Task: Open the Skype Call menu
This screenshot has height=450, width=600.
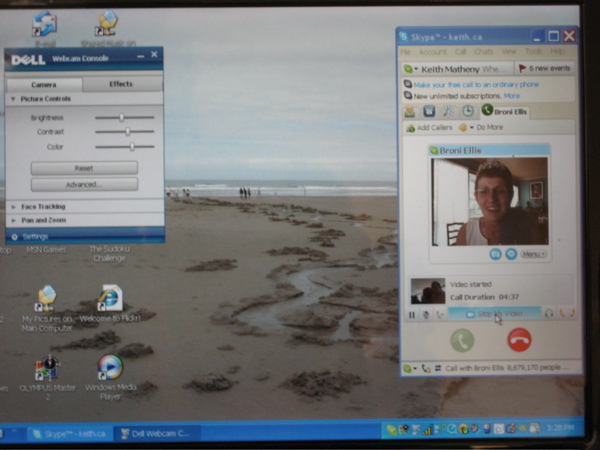Action: coord(460,51)
